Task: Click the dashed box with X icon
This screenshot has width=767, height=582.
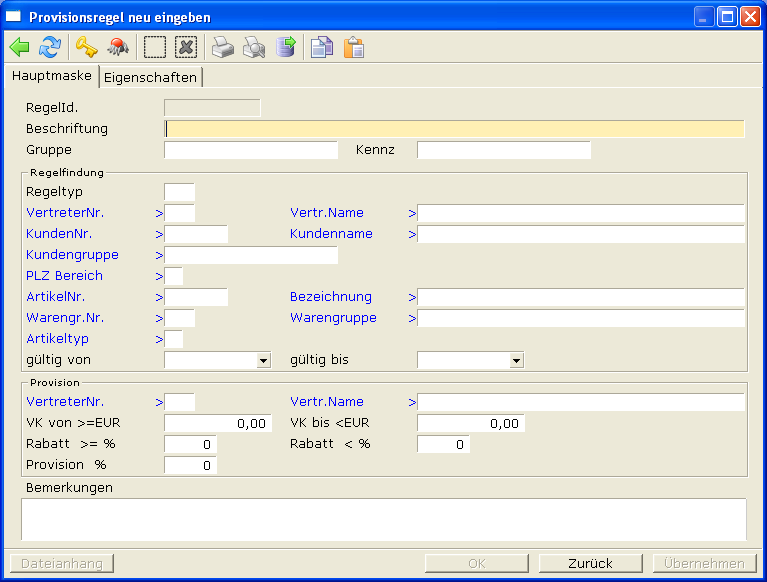Action: [186, 47]
